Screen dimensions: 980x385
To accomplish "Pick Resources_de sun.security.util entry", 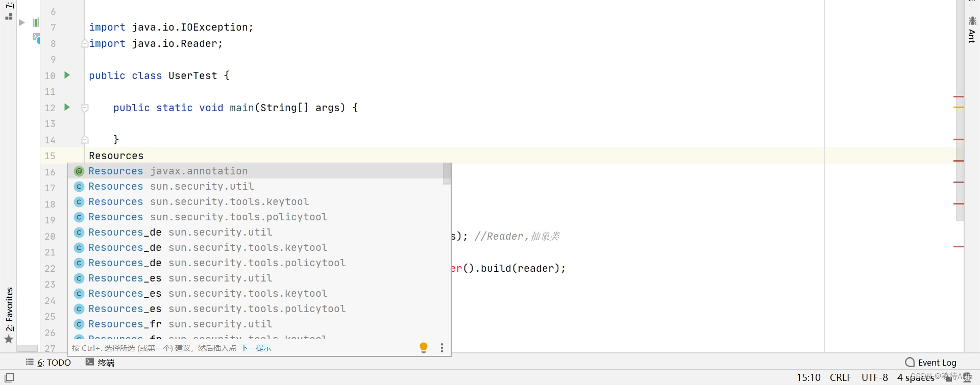I will tap(256, 232).
